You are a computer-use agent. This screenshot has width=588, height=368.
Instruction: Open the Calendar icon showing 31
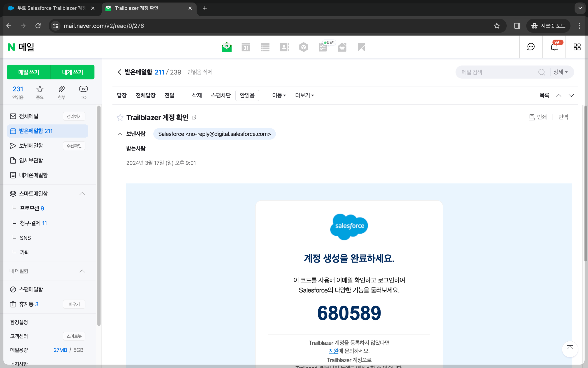[x=246, y=47]
